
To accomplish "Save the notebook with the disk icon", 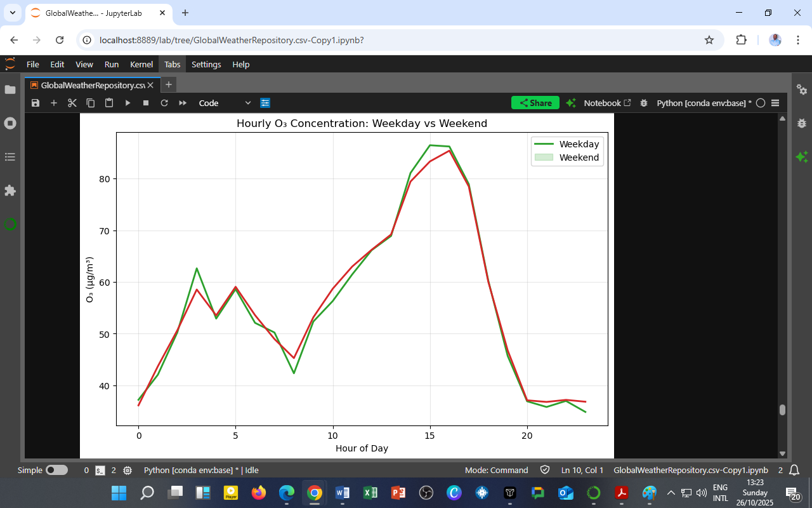I will pyautogui.click(x=36, y=103).
